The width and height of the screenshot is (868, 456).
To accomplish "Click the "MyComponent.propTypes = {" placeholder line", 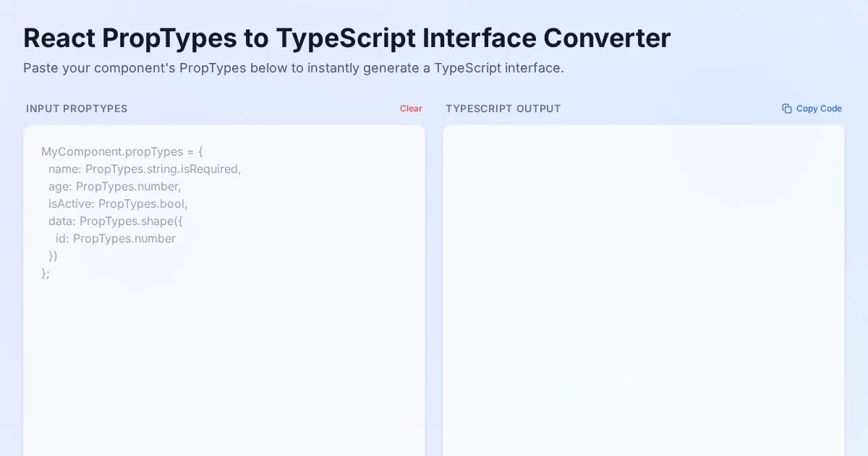I will click(124, 151).
